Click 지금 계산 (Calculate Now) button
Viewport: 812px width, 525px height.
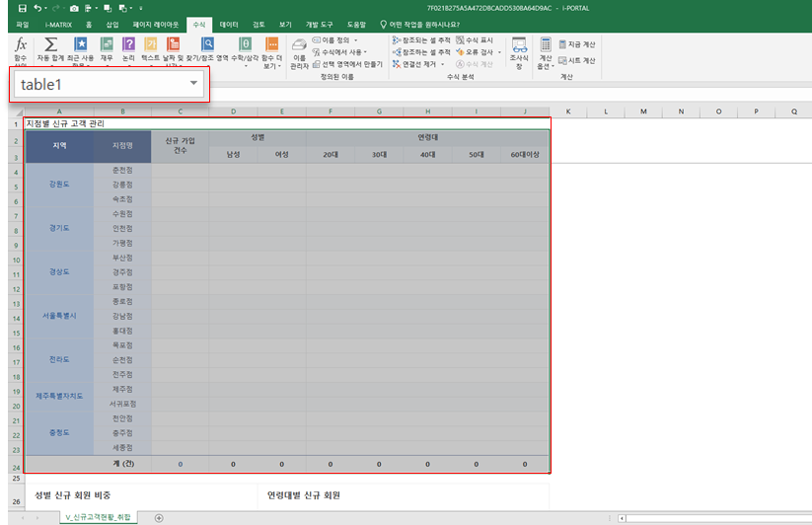tap(575, 44)
